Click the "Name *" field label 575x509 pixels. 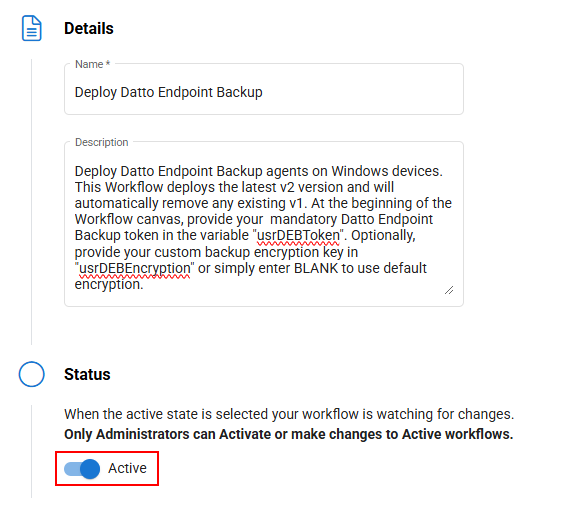[x=92, y=64]
